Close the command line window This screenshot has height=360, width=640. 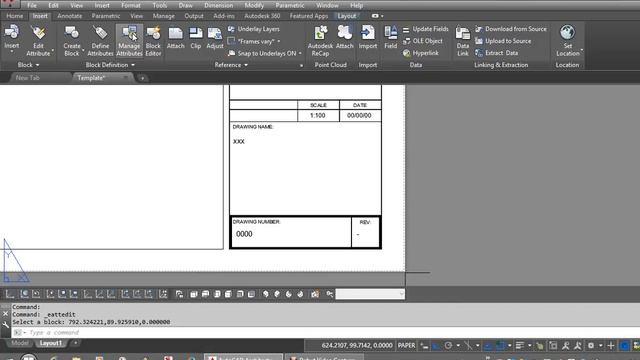pos(5,314)
